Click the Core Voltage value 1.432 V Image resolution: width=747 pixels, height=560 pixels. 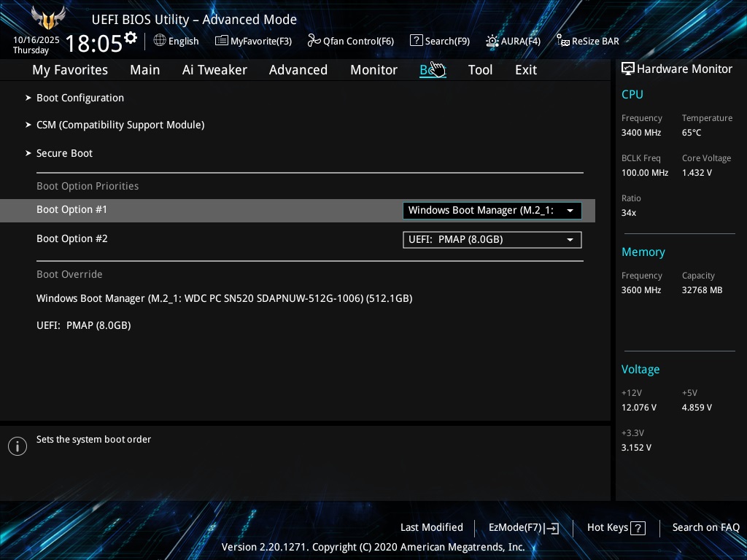697,173
